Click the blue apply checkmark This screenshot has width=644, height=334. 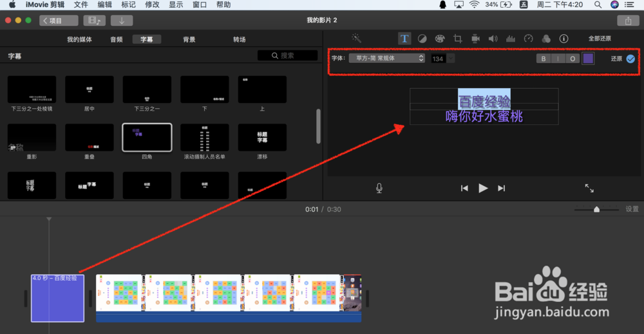point(630,59)
